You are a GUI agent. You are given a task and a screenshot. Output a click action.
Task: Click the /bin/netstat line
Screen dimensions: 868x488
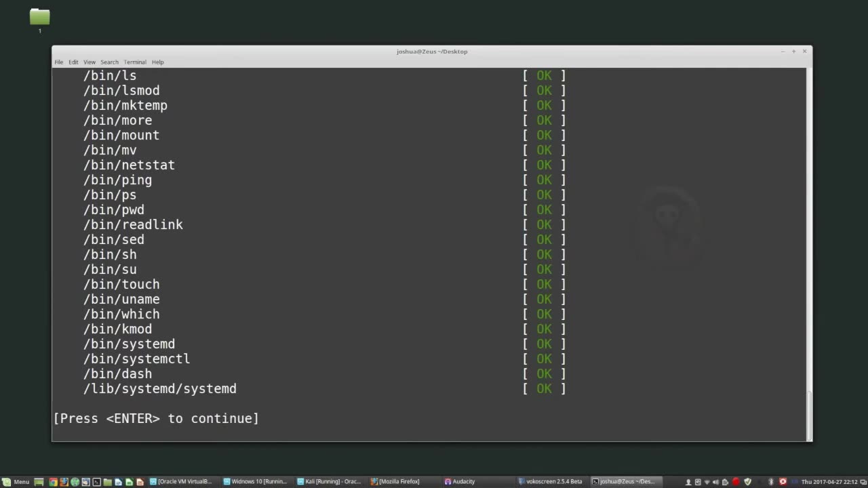click(x=129, y=165)
